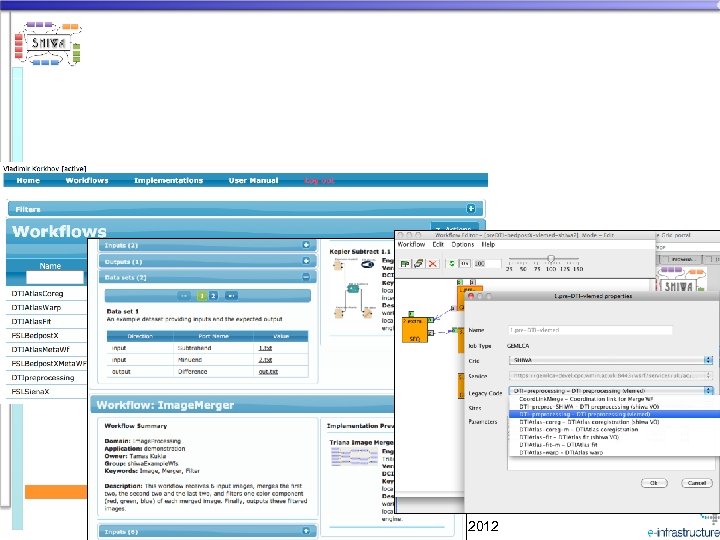Viewport: 720px width, 540px height.
Task: Click the Kepler Subtract workflow diagram thumbnail
Action: pyautogui.click(x=352, y=289)
